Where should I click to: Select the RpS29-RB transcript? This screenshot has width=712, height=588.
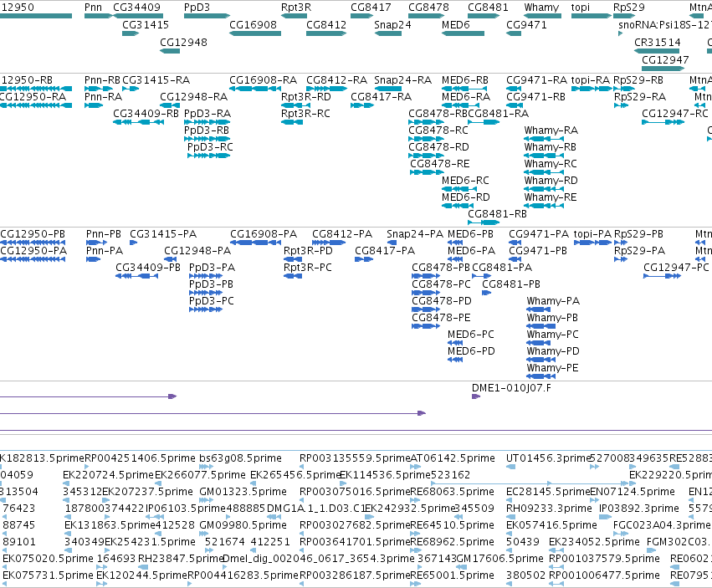click(x=624, y=89)
